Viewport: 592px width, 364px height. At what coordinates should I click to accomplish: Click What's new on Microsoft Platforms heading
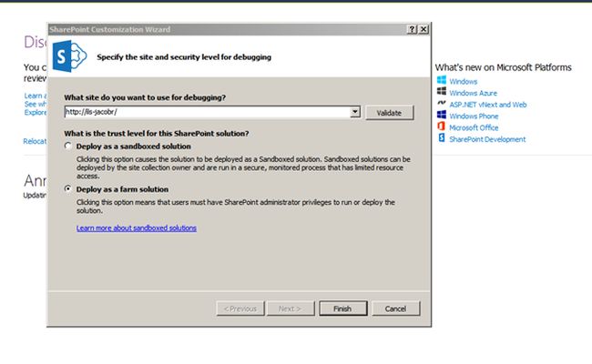(x=504, y=67)
